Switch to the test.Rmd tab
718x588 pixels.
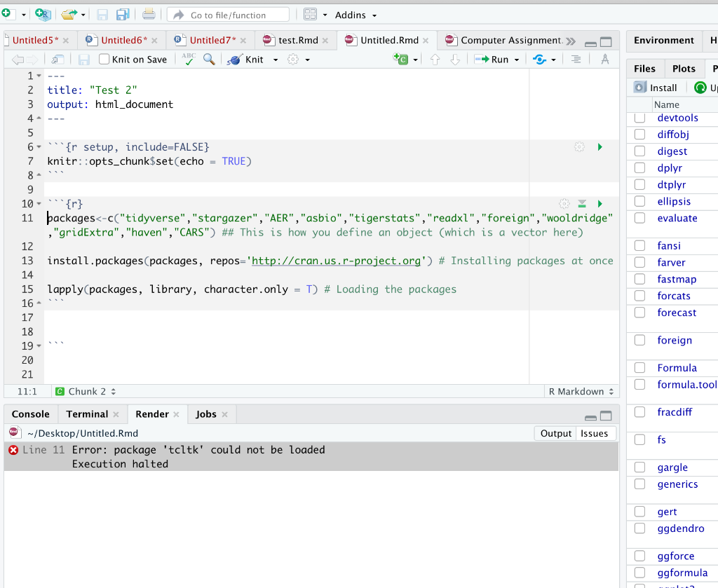(x=298, y=40)
